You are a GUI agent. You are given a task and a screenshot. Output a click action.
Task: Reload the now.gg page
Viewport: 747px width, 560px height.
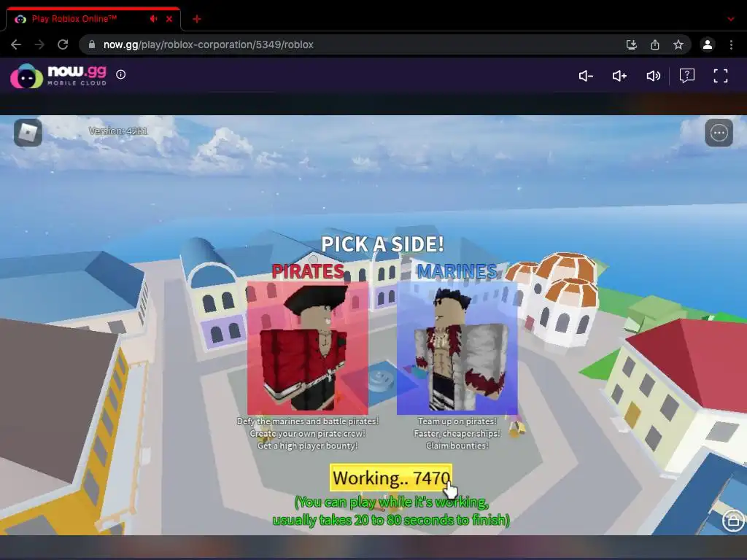(63, 44)
